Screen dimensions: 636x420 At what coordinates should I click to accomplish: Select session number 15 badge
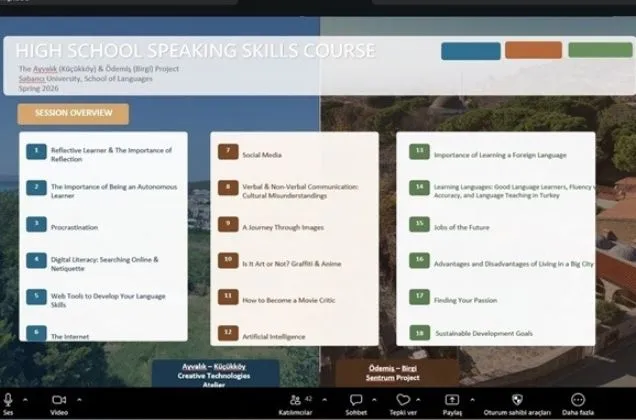[419, 224]
